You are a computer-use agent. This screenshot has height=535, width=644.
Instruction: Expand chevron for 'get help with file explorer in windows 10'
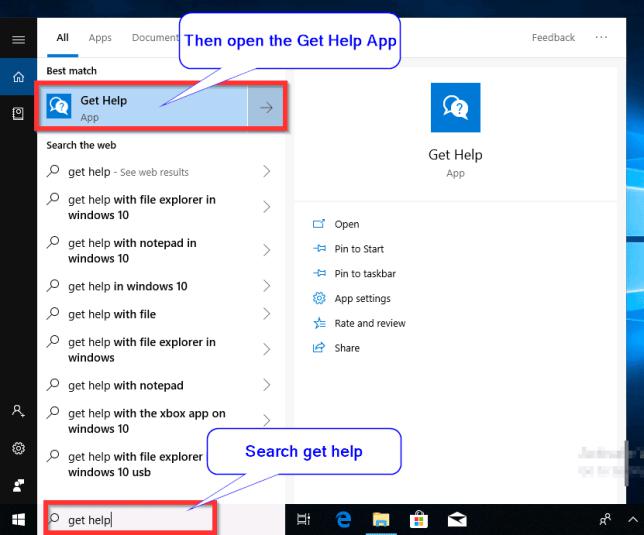267,207
